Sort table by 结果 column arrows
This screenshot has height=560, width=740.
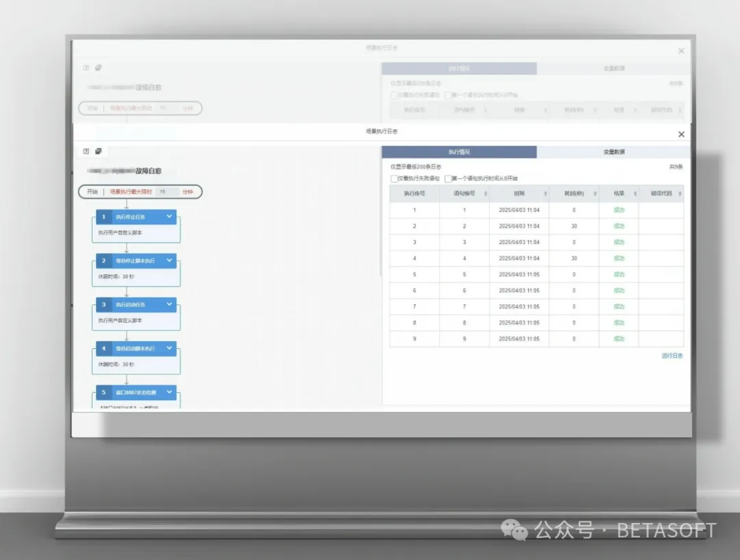[635, 193]
